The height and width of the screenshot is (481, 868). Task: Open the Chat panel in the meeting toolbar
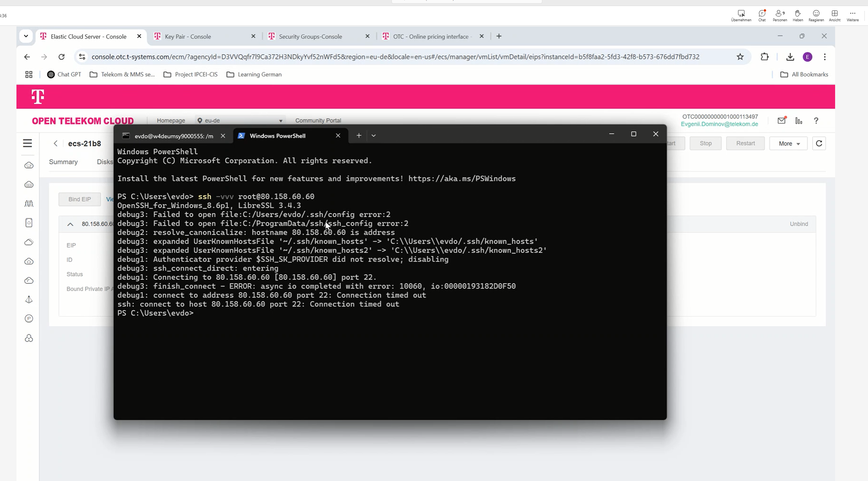[762, 15]
